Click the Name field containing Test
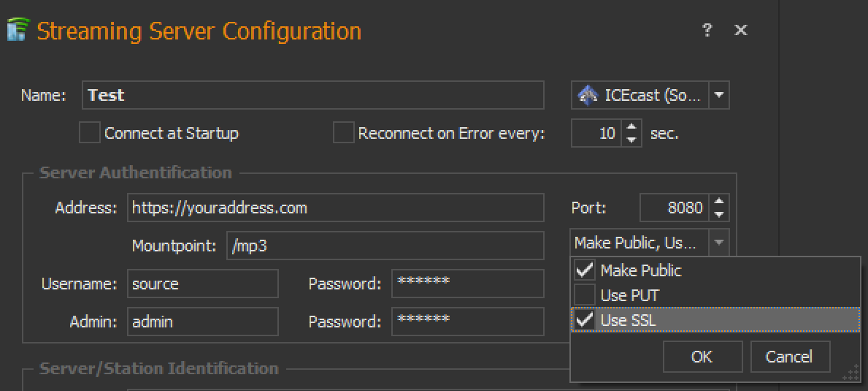Viewport: 868px width, 391px height. click(312, 95)
